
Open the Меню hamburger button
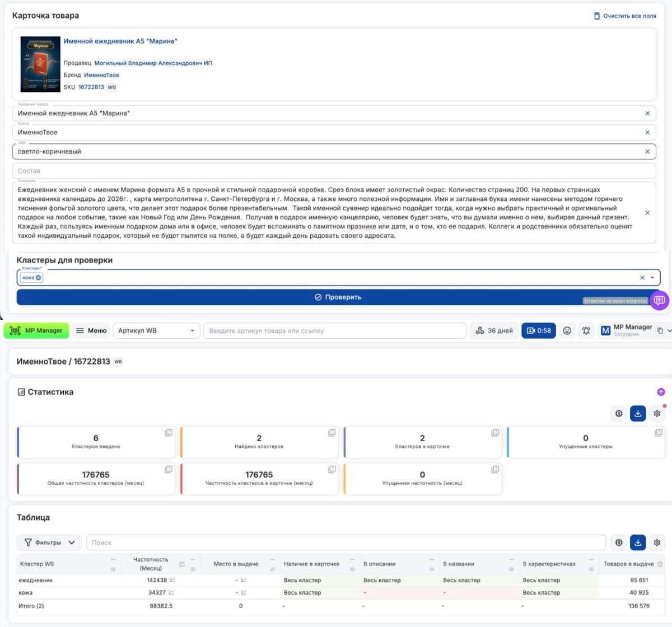[91, 330]
